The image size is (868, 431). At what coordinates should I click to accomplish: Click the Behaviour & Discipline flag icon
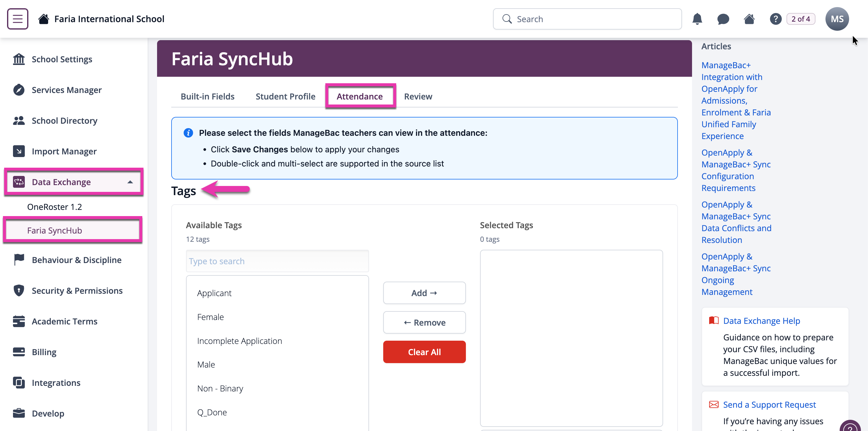click(19, 260)
